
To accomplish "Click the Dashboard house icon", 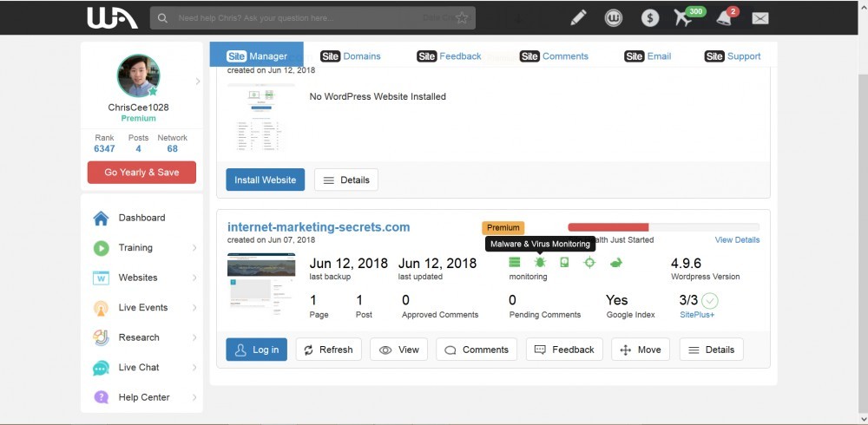I will [x=101, y=218].
